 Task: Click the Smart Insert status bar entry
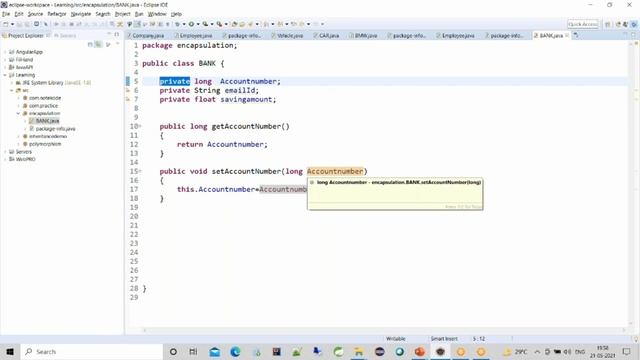point(444,339)
